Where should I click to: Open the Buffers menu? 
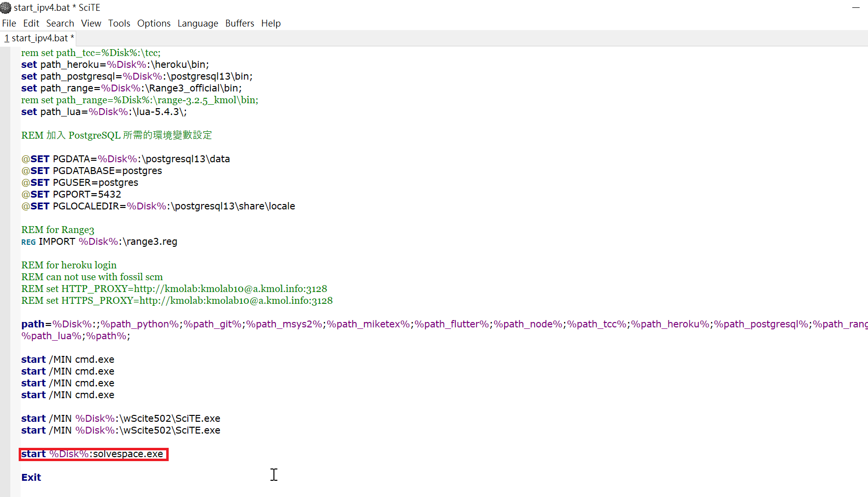(239, 23)
